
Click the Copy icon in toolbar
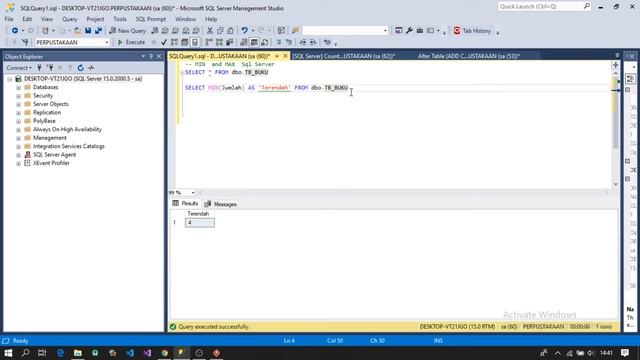coord(220,31)
